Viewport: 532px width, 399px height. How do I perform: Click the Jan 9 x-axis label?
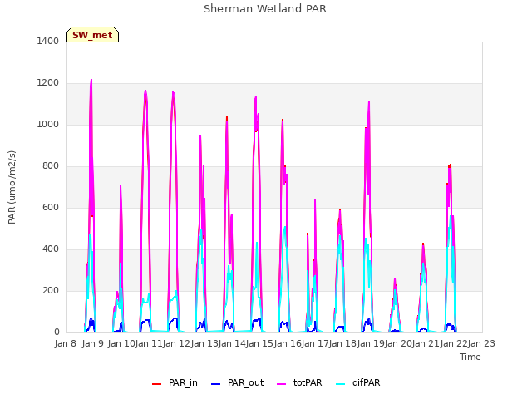click(x=92, y=343)
